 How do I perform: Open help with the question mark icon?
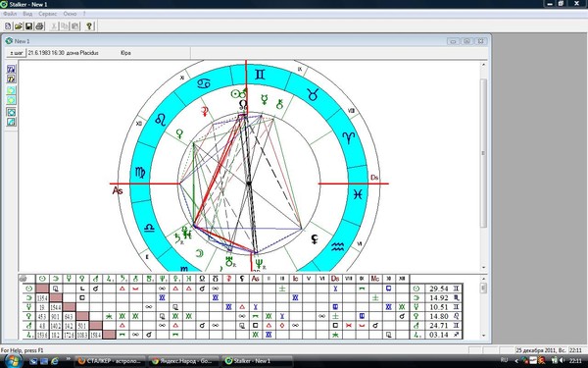pyautogui.click(x=89, y=26)
